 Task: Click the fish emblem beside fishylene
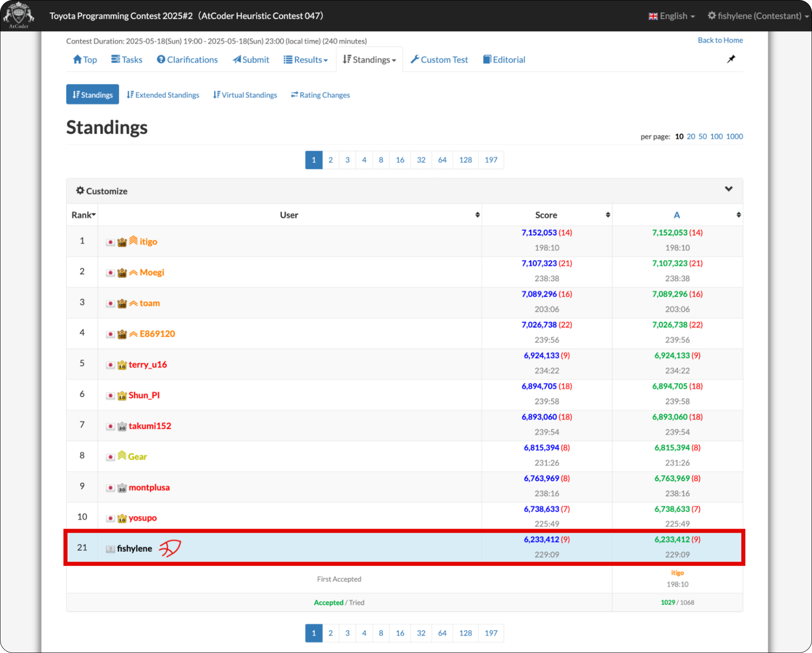click(170, 548)
